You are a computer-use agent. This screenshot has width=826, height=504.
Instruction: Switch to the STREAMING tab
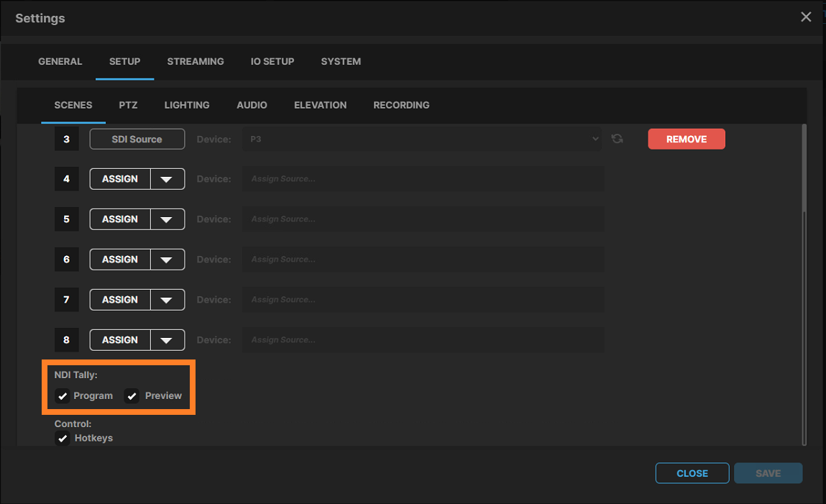coord(196,62)
